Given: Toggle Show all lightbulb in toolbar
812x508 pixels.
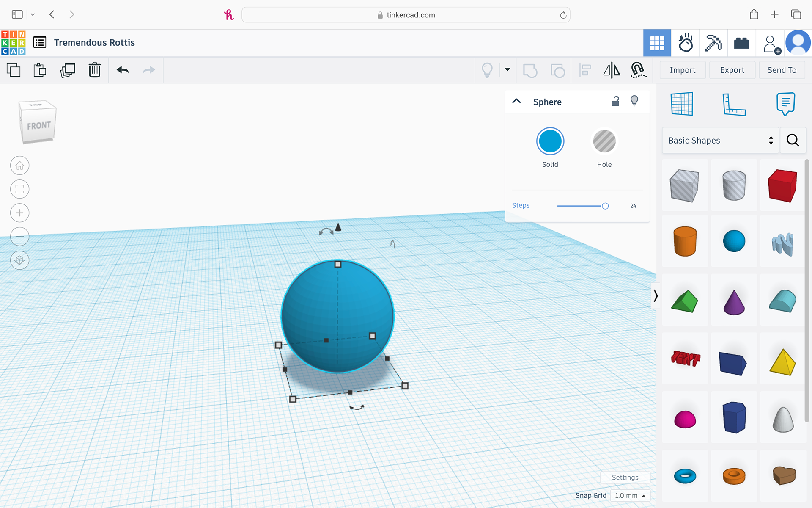Looking at the screenshot, I should (487, 70).
